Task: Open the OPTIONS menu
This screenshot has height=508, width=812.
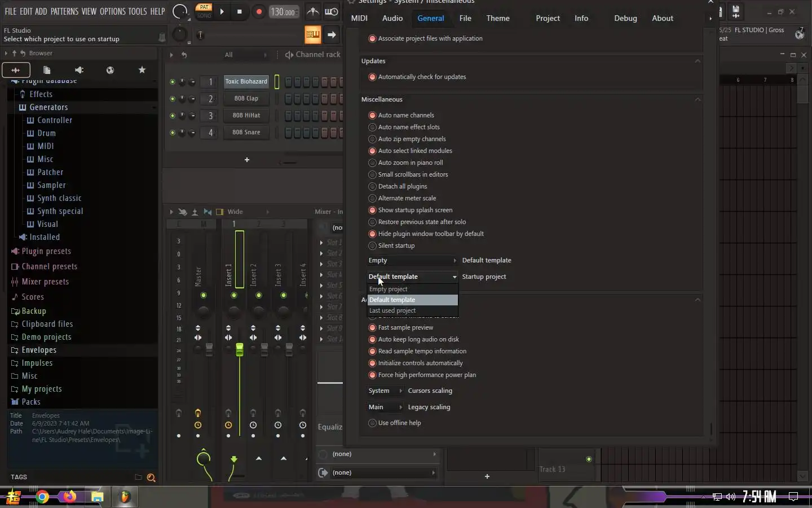Action: pos(112,11)
